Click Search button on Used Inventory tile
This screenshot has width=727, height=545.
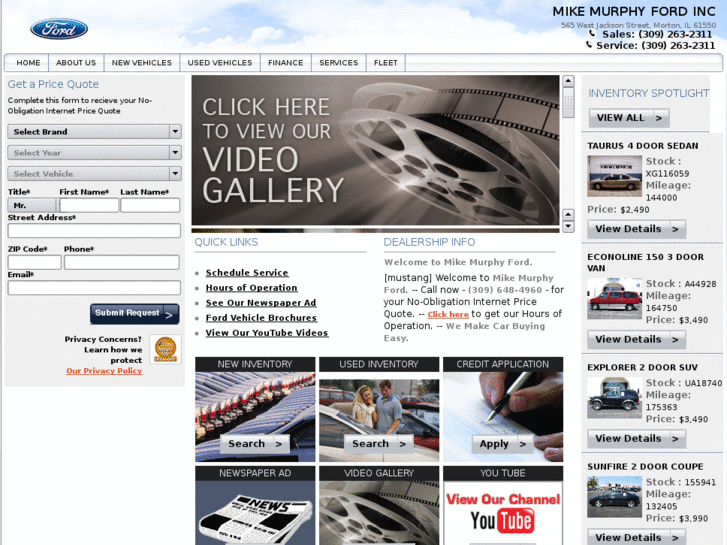click(379, 444)
